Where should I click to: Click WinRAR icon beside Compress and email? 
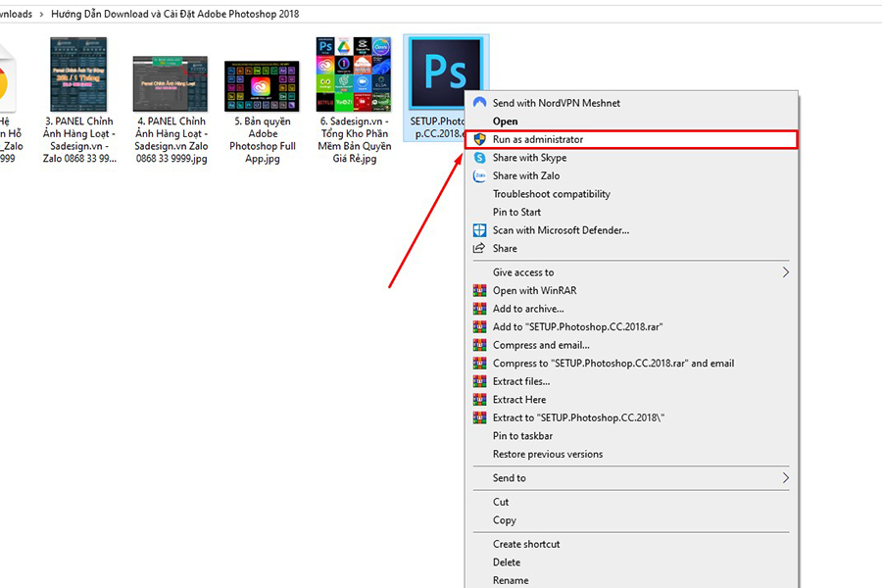click(479, 345)
